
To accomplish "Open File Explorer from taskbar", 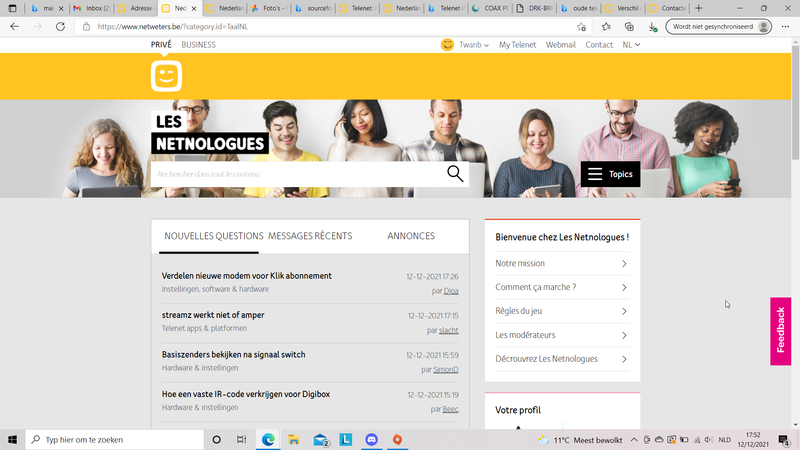I will tap(294, 439).
